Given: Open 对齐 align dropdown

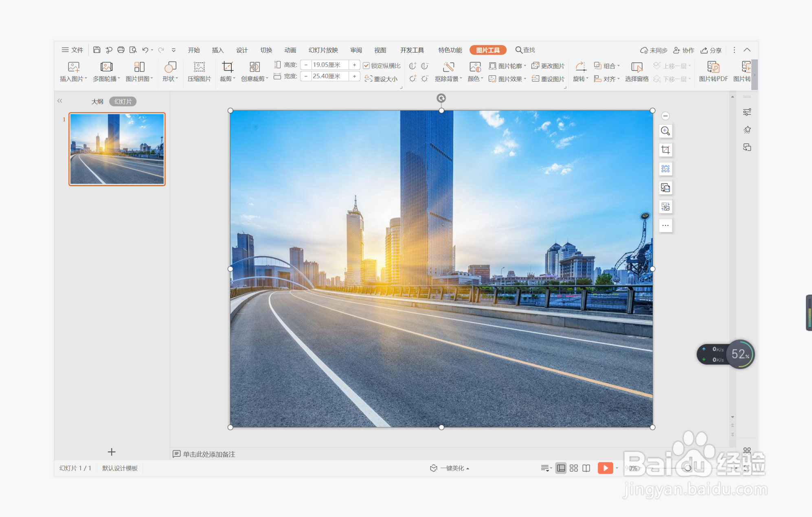Looking at the screenshot, I should click(607, 79).
